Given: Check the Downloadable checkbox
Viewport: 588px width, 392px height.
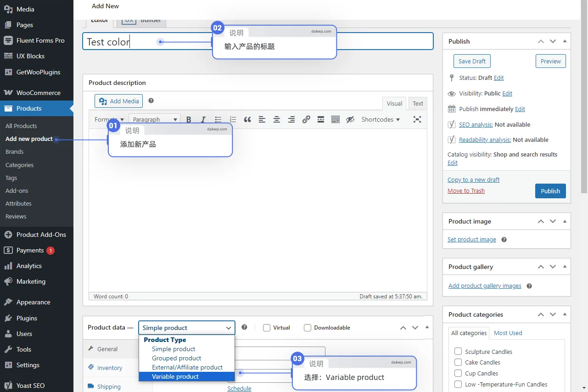Looking at the screenshot, I should point(308,328).
